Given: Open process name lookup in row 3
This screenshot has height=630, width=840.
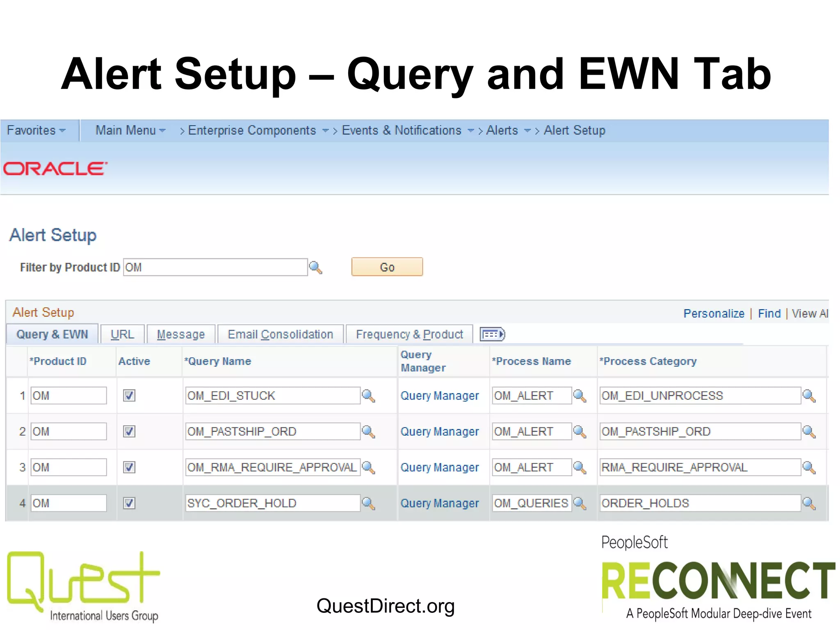Looking at the screenshot, I should (580, 467).
